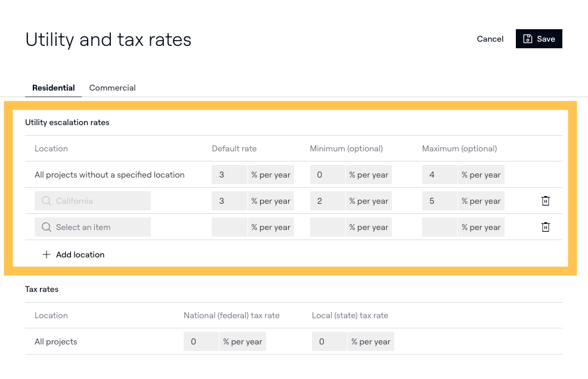Click the search icon in Select an item field
The image size is (588, 379).
pyautogui.click(x=47, y=227)
